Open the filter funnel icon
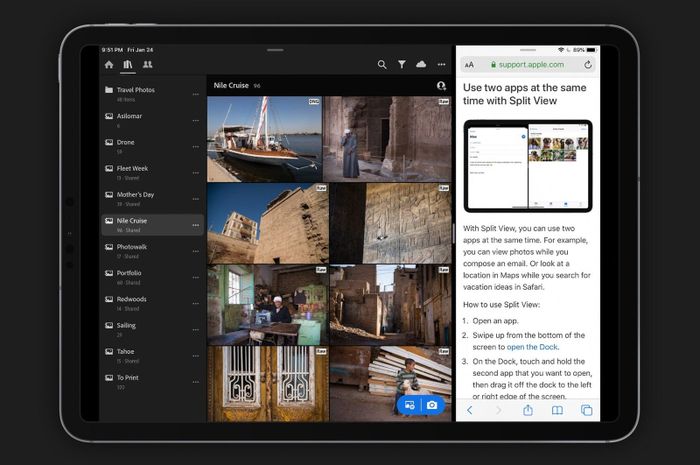The height and width of the screenshot is (465, 700). coord(402,65)
